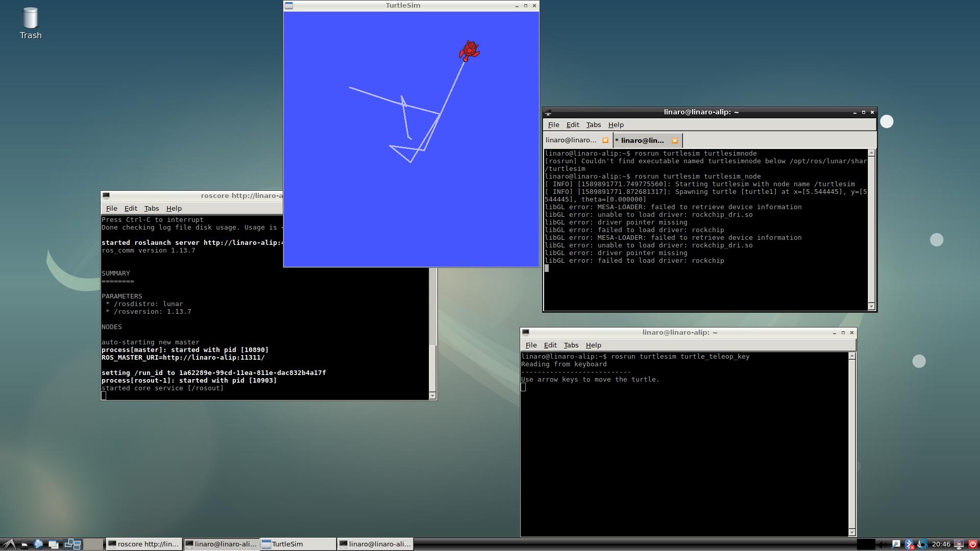980x551 pixels.
Task: Open the Bluetooth tray icon
Action: coord(909,544)
